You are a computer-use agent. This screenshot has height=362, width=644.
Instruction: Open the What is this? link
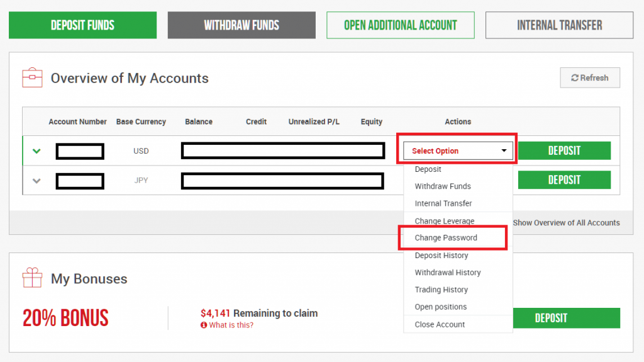point(231,325)
